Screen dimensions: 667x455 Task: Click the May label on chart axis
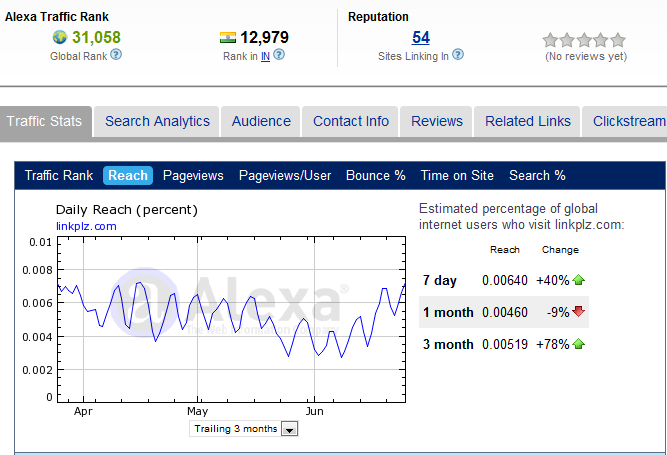[x=197, y=411]
